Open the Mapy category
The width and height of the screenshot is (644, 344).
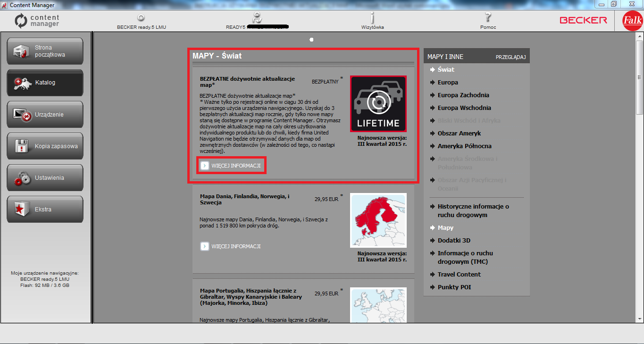point(445,227)
